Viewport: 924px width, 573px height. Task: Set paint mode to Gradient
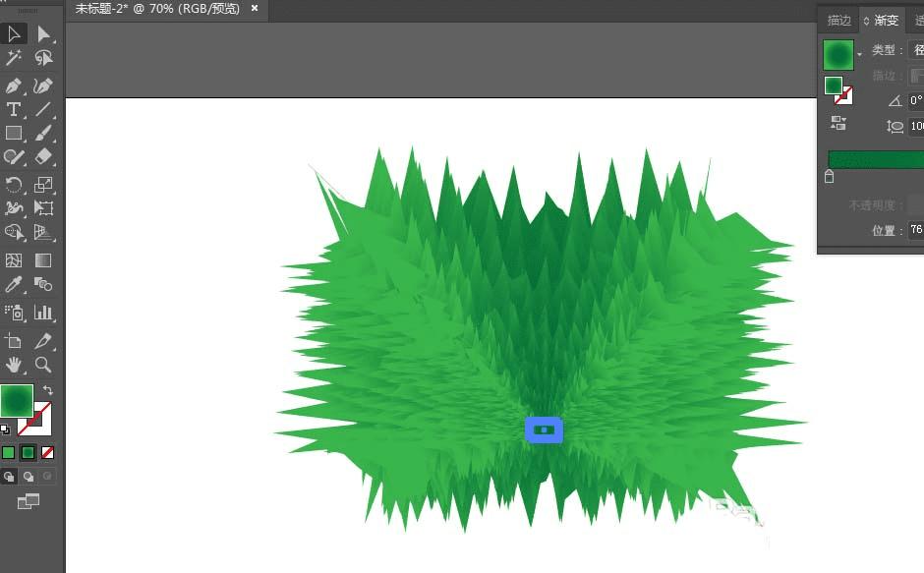tap(28, 453)
